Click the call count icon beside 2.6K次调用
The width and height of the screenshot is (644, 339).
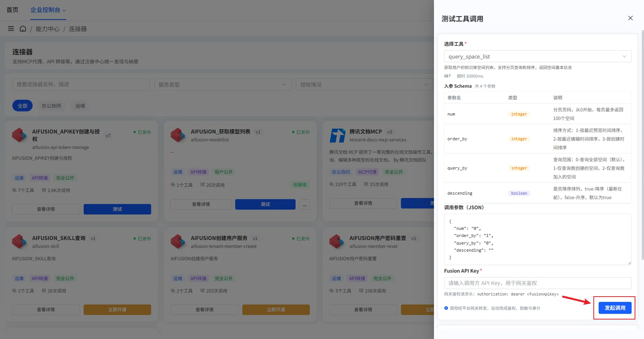click(44, 190)
